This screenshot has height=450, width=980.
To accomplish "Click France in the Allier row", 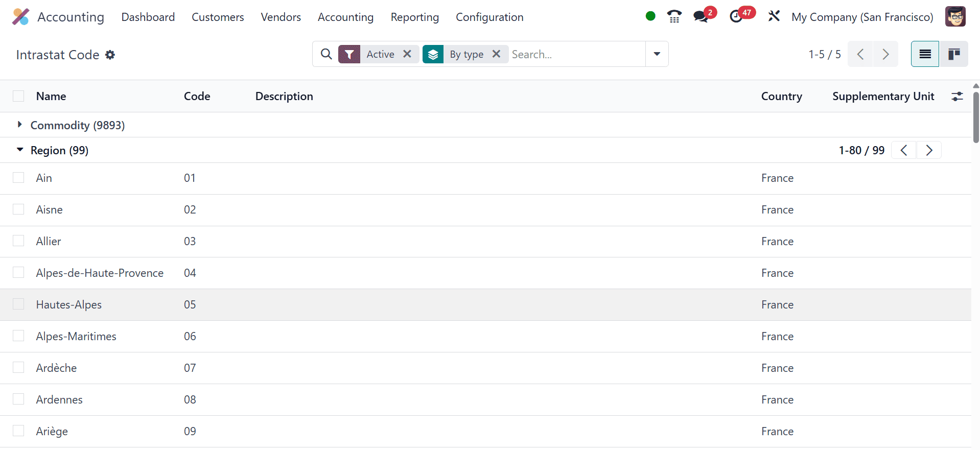I will point(777,241).
